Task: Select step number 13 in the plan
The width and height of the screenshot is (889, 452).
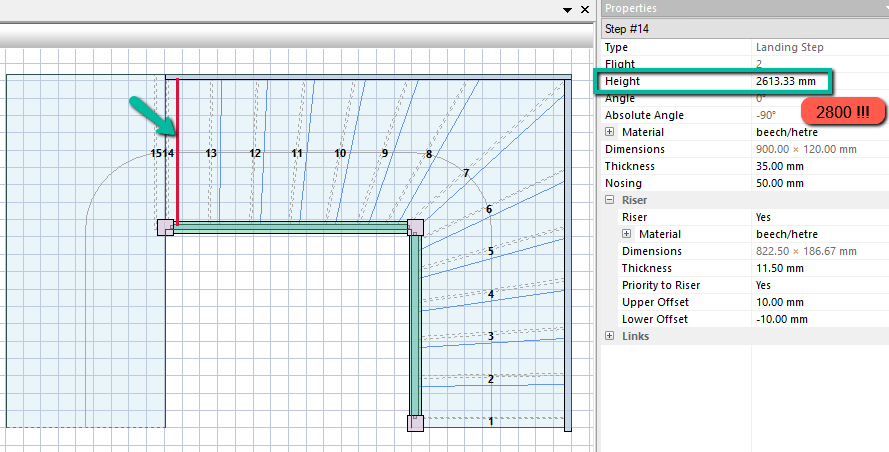Action: click(x=211, y=153)
